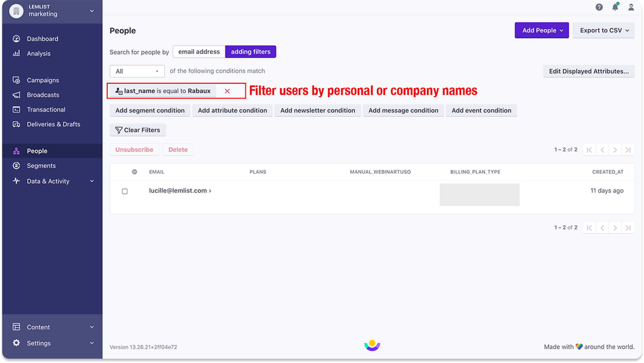The width and height of the screenshot is (644, 363).
Task: Switch to the email address search tab
Action: pos(199,52)
